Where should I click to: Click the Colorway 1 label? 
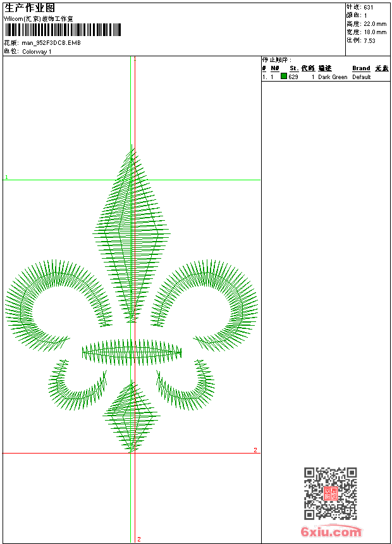(x=37, y=52)
